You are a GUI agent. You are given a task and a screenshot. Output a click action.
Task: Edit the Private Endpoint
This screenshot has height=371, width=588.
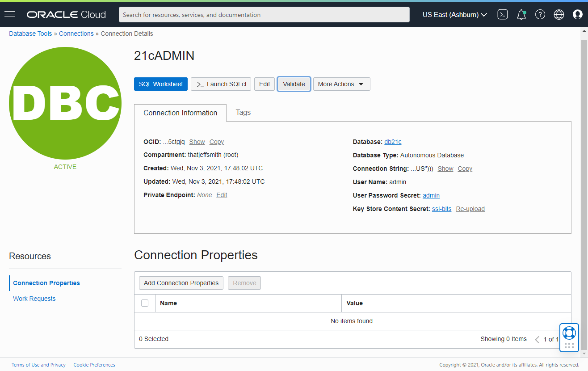click(222, 195)
